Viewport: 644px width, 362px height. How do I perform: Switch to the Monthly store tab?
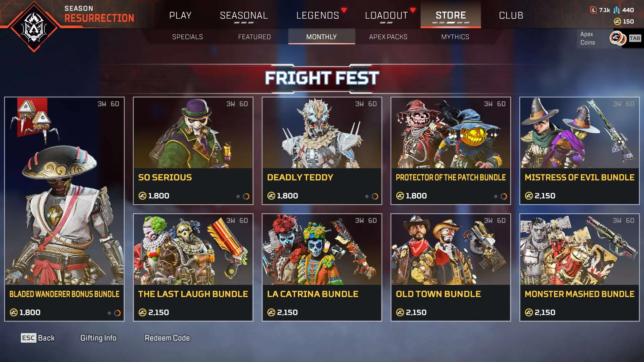(x=321, y=37)
